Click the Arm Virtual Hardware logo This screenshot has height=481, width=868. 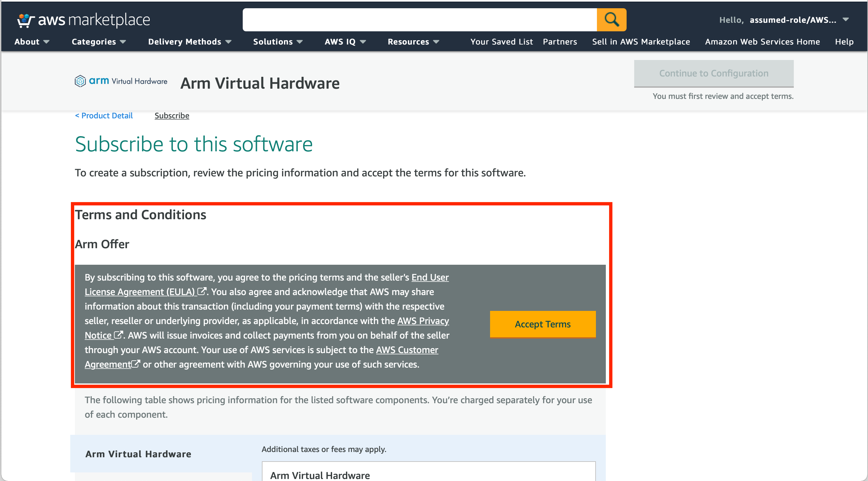pos(121,81)
